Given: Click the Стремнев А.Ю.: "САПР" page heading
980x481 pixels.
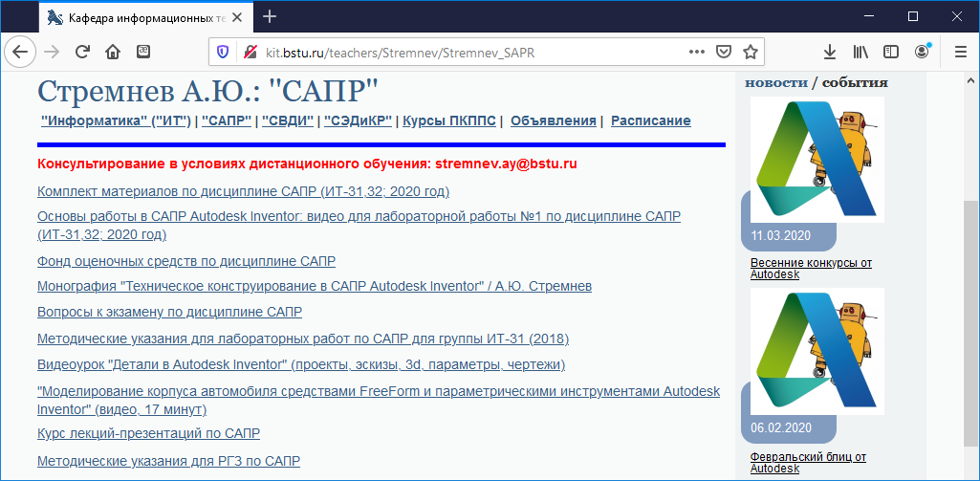Looking at the screenshot, I should tap(208, 91).
